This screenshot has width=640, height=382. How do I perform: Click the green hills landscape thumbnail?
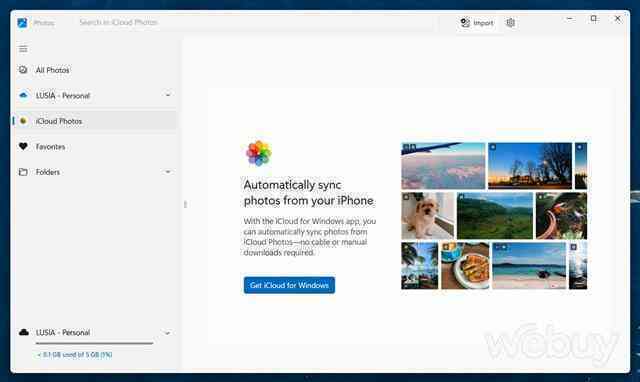click(x=495, y=216)
